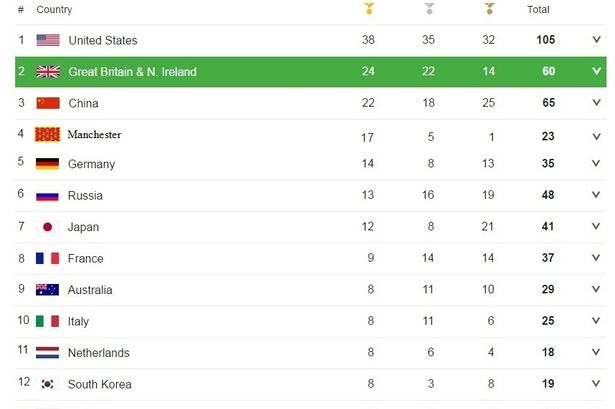The image size is (615, 409).
Task: Click the United States flag icon
Action: pyautogui.click(x=47, y=40)
